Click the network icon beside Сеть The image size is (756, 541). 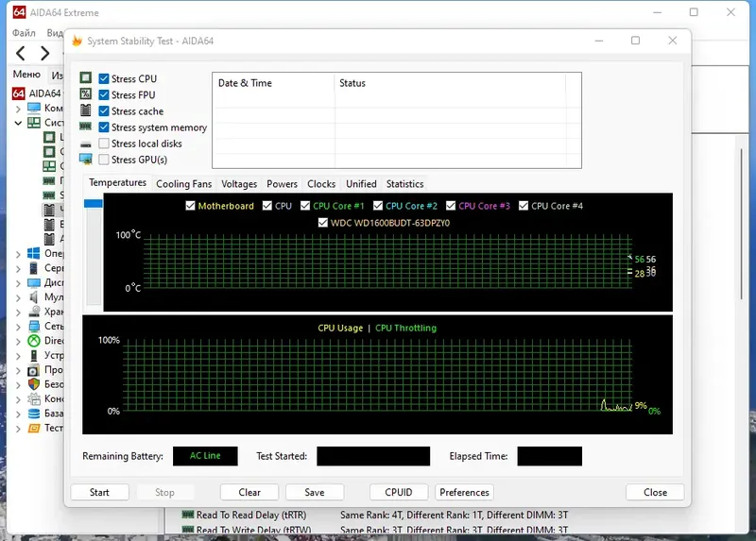[x=34, y=326]
